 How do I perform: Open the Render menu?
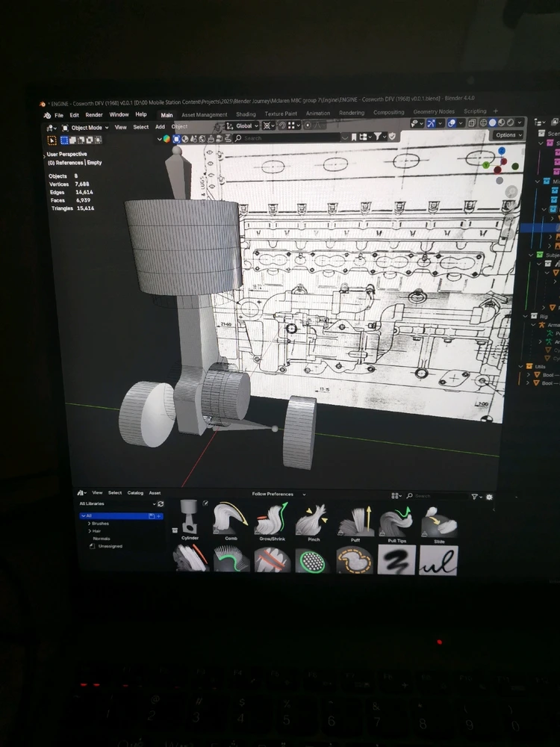click(x=94, y=115)
